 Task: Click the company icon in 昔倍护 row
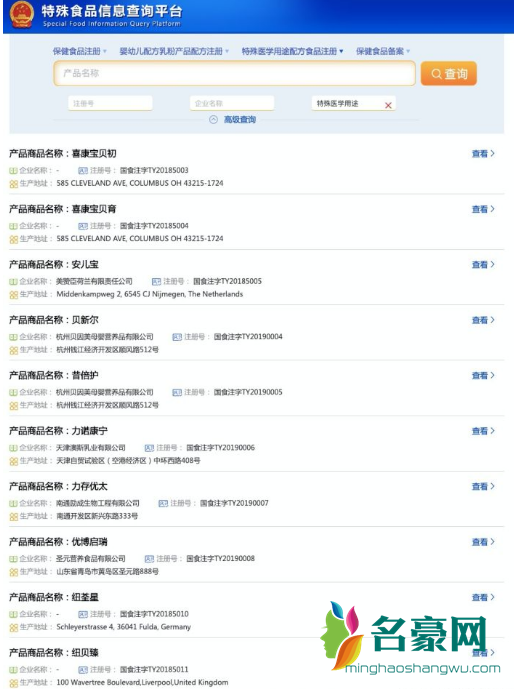pos(13,392)
